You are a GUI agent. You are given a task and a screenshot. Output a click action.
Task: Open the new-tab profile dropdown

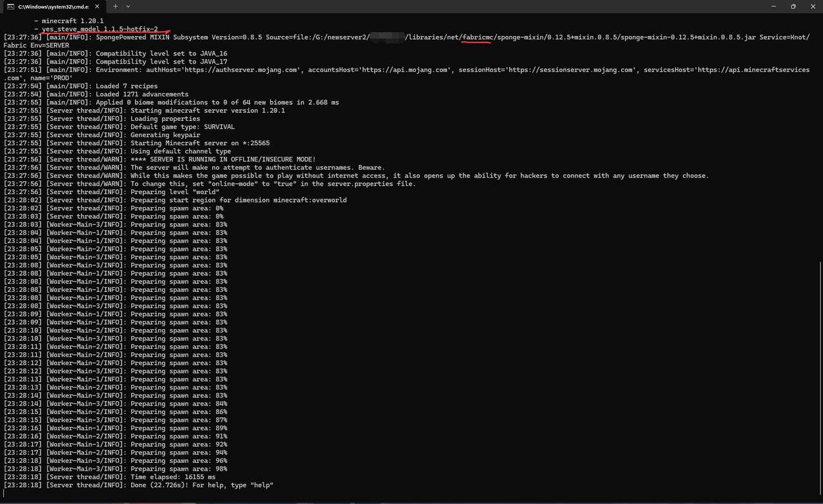coord(128,6)
